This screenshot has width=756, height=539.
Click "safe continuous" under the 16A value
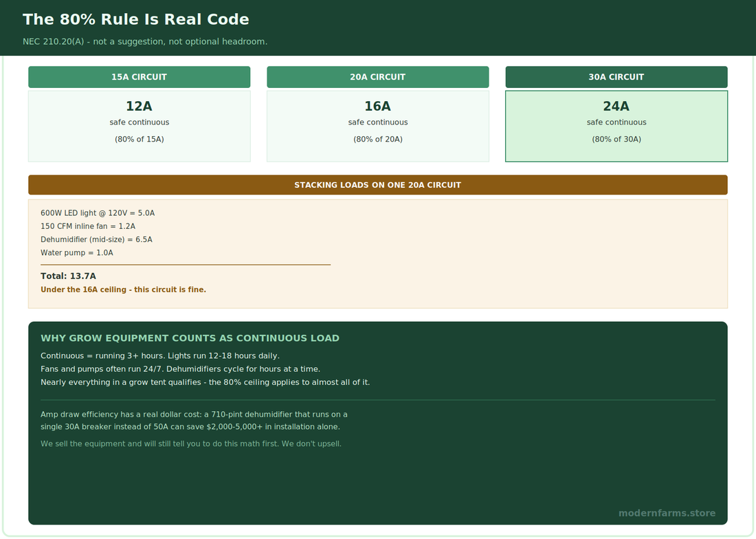coord(378,122)
